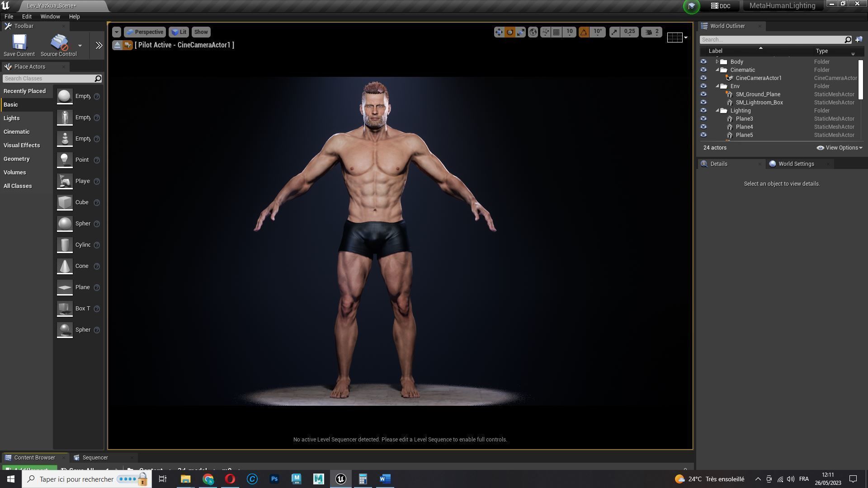Viewport: 868px width, 488px height.
Task: Click the Point light actor icon
Action: 65,160
